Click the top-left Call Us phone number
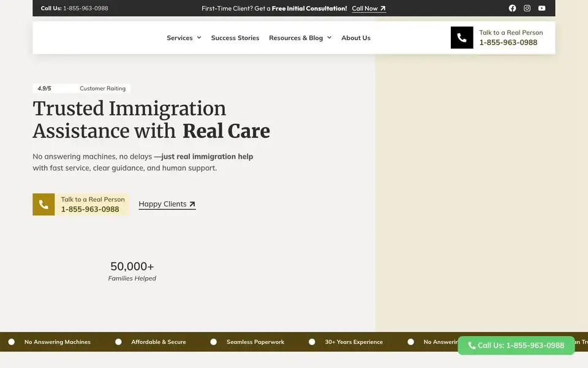The width and height of the screenshot is (588, 368). [x=86, y=8]
